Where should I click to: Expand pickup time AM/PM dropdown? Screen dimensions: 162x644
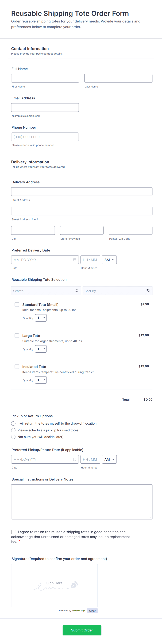[109, 459]
